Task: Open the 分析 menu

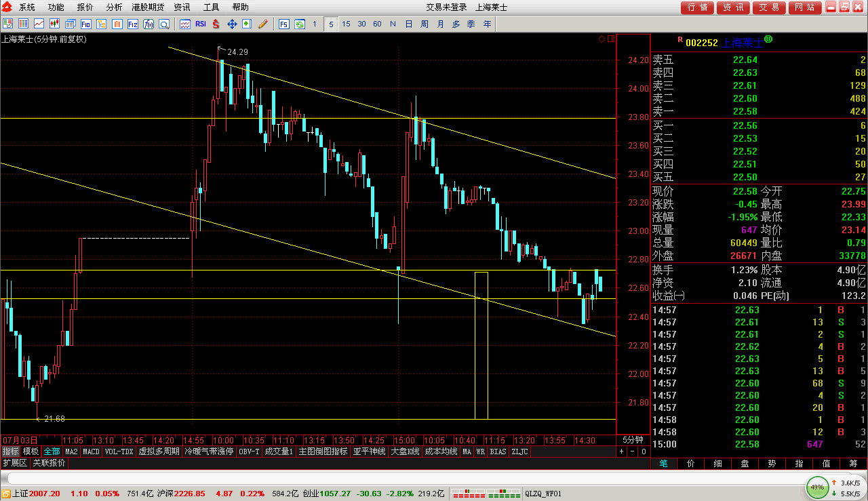Action: tap(115, 7)
